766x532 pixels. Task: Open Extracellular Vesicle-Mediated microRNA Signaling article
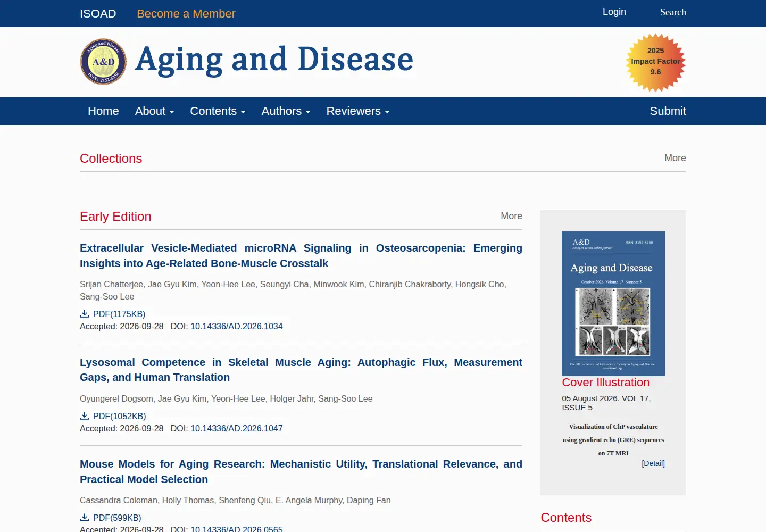click(x=301, y=256)
